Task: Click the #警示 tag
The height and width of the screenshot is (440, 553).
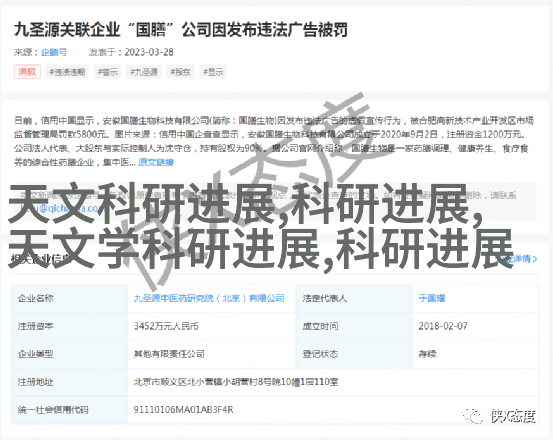Action: point(108,72)
